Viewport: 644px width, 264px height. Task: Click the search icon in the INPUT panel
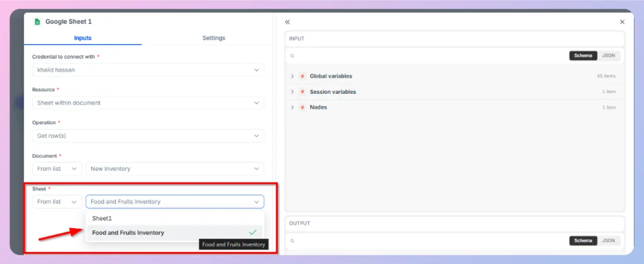(292, 56)
